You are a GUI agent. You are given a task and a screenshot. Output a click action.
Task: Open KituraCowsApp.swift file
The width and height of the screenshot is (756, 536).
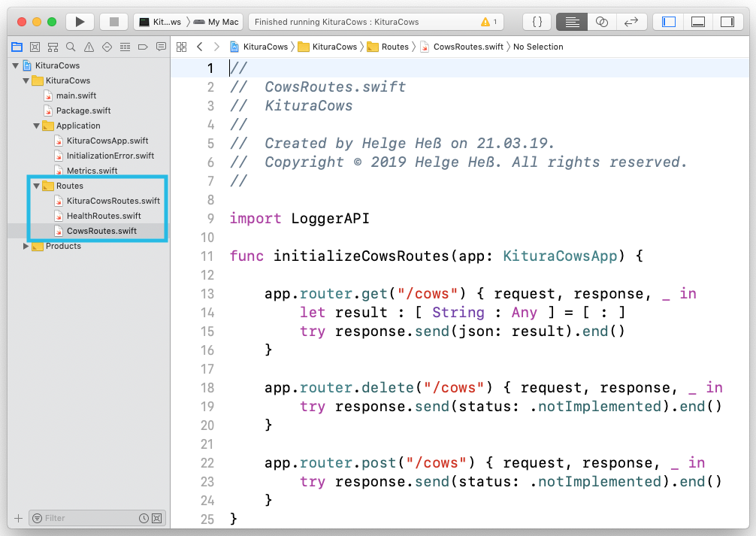pos(107,141)
